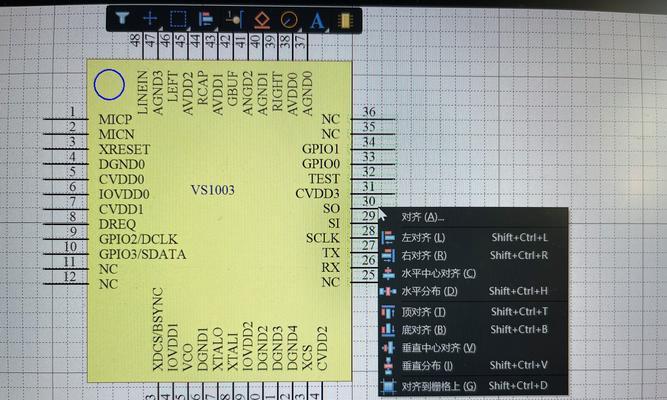Click the DGND0 pin label
Screen dimensions: 667x400
[122, 164]
